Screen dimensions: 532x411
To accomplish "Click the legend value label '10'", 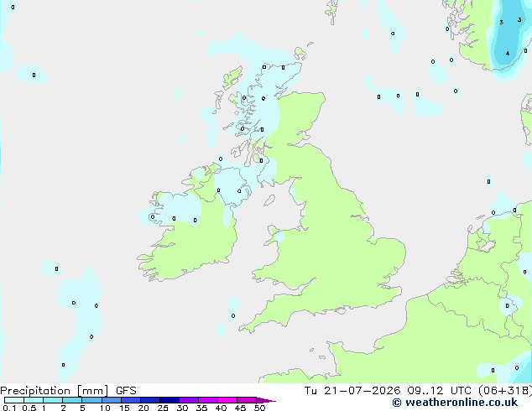I will 105,408.
